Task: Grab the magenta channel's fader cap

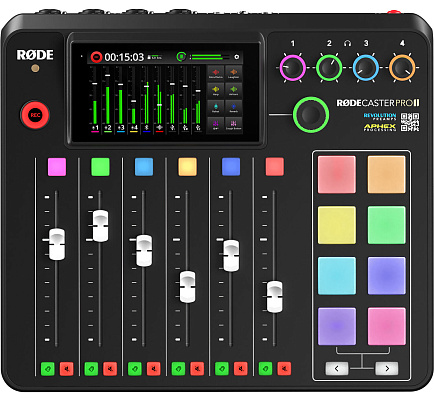Action: pos(57,244)
